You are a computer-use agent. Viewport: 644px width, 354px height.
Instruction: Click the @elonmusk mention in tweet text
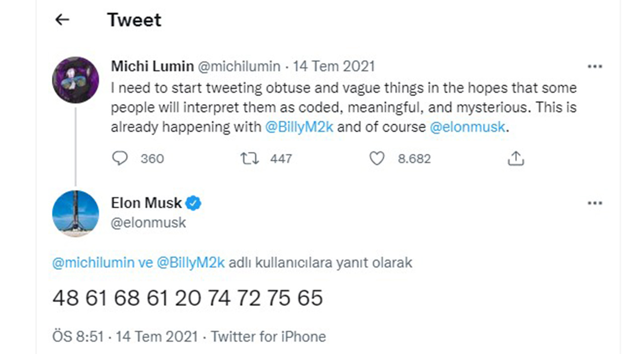[x=467, y=127]
